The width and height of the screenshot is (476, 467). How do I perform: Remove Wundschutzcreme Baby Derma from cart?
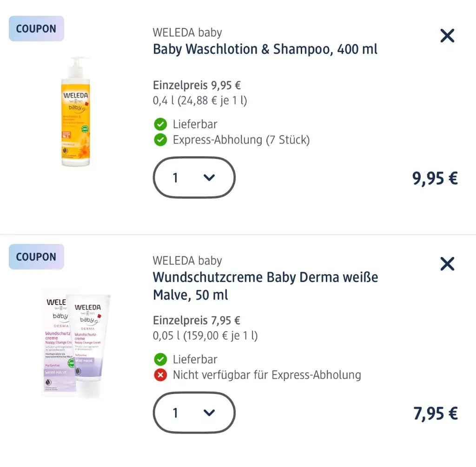tap(447, 263)
